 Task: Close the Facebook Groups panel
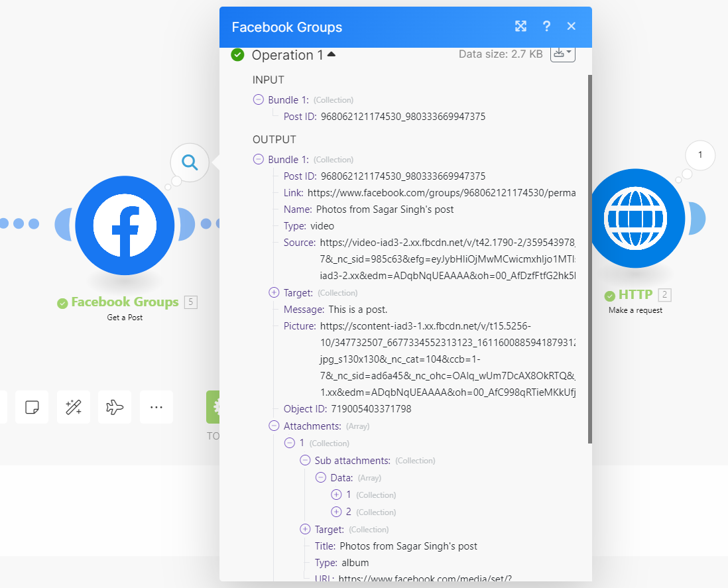click(571, 27)
